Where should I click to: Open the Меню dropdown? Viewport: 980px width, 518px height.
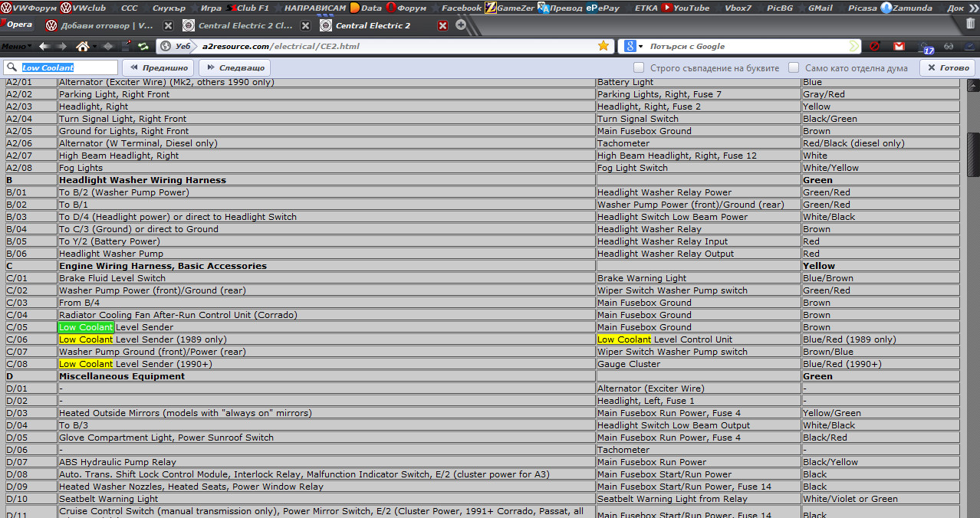click(16, 46)
